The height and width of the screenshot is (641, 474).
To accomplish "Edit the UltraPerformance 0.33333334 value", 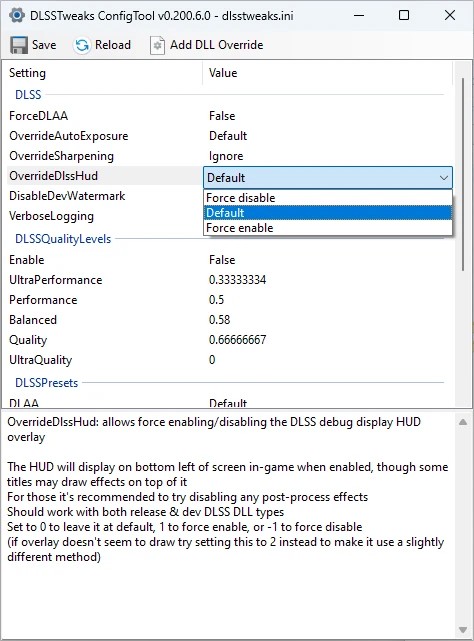I will pyautogui.click(x=238, y=280).
